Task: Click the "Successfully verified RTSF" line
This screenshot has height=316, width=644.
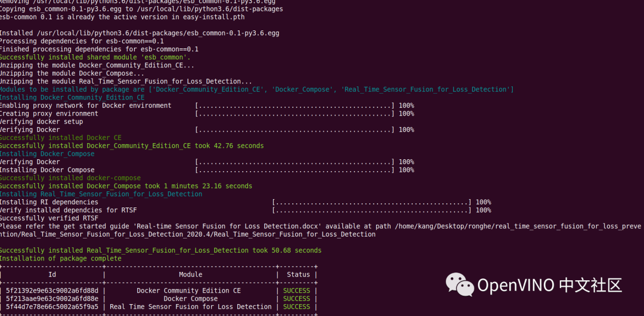Action: 49,218
